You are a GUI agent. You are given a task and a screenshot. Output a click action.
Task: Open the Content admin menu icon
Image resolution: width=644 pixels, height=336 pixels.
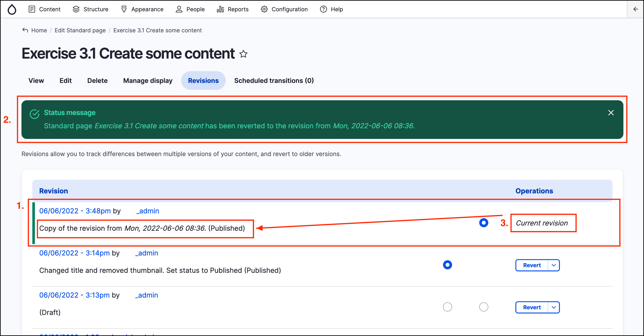[32, 9]
